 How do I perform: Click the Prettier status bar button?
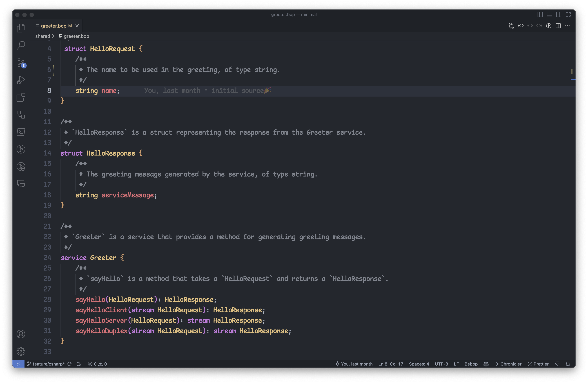pos(538,364)
